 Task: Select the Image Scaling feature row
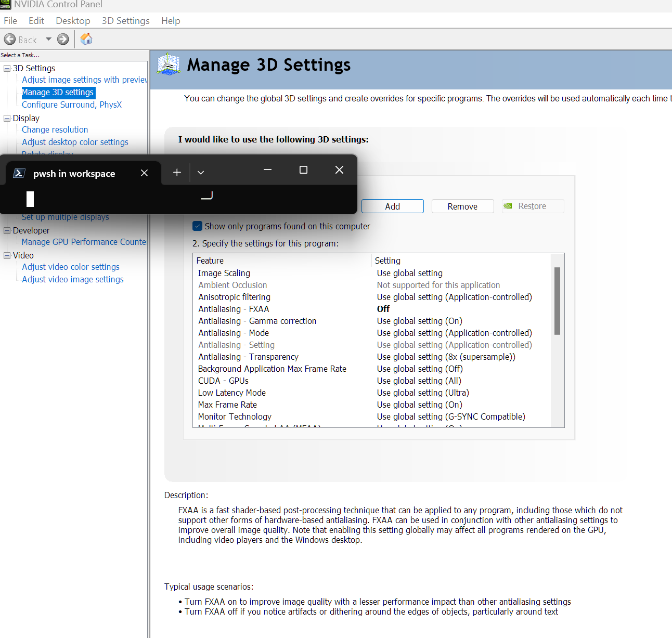click(x=371, y=273)
